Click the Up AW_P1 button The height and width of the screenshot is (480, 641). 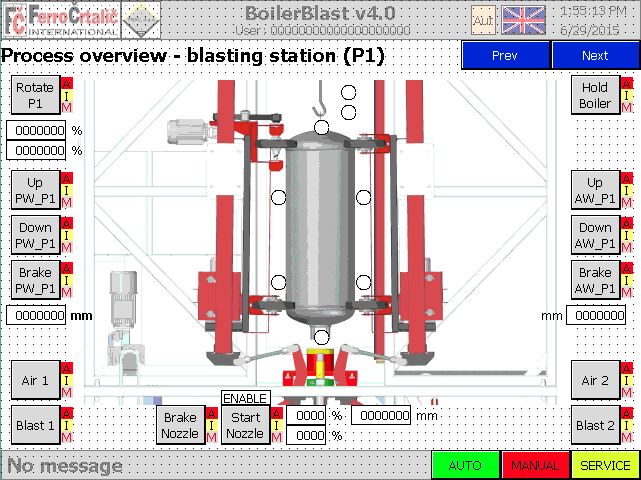tap(595, 190)
